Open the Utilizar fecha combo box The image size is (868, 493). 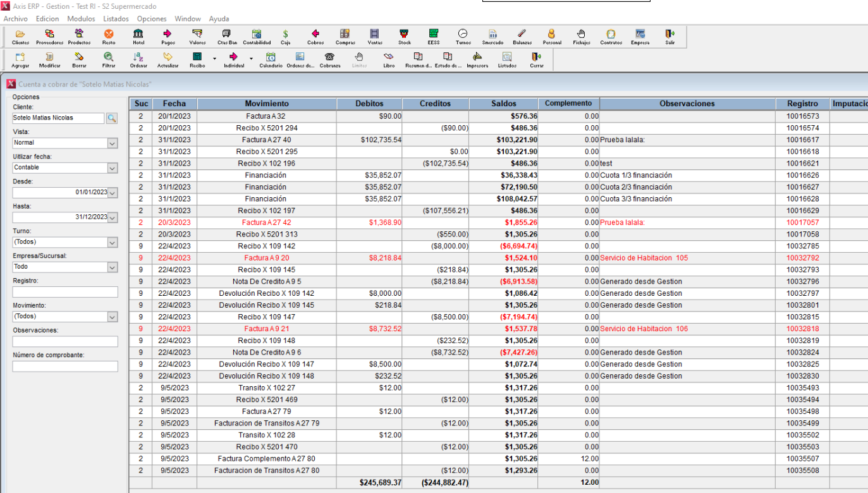click(x=112, y=168)
